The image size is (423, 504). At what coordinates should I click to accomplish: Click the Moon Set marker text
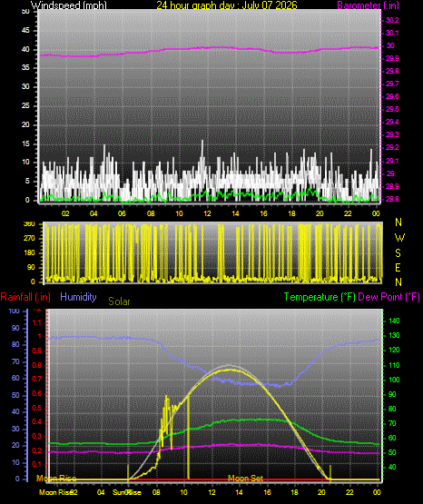pyautogui.click(x=246, y=479)
